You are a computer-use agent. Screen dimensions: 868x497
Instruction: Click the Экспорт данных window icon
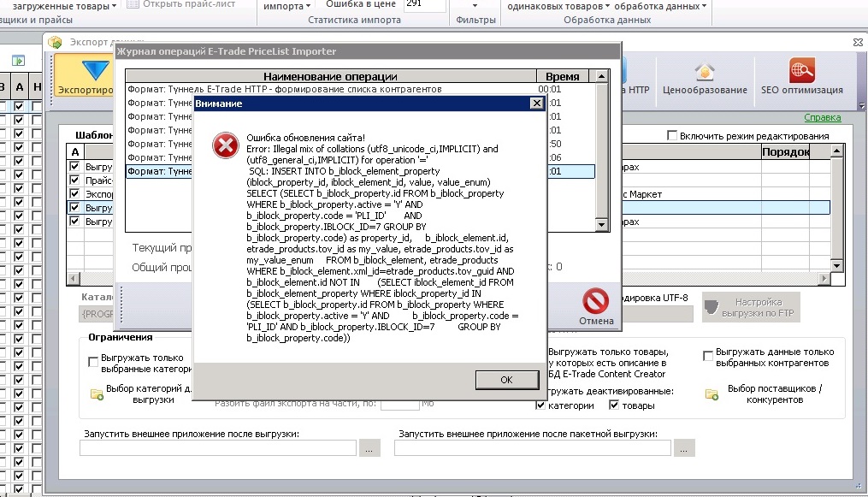(x=55, y=42)
